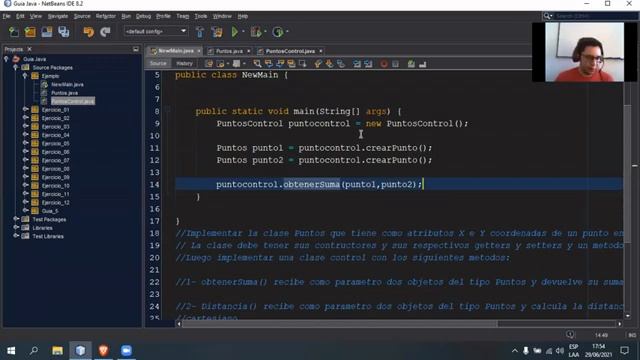
Task: Expand the Ejercicio_01 package
Action: click(x=26, y=109)
